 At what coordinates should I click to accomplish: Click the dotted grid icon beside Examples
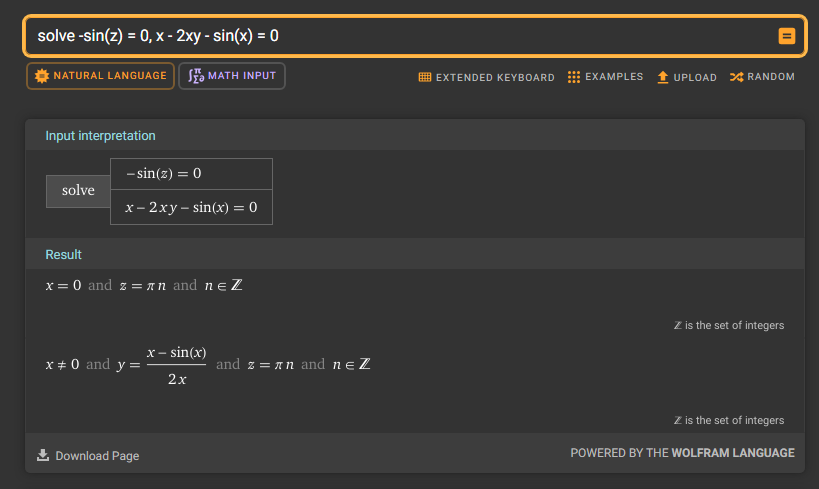click(574, 77)
